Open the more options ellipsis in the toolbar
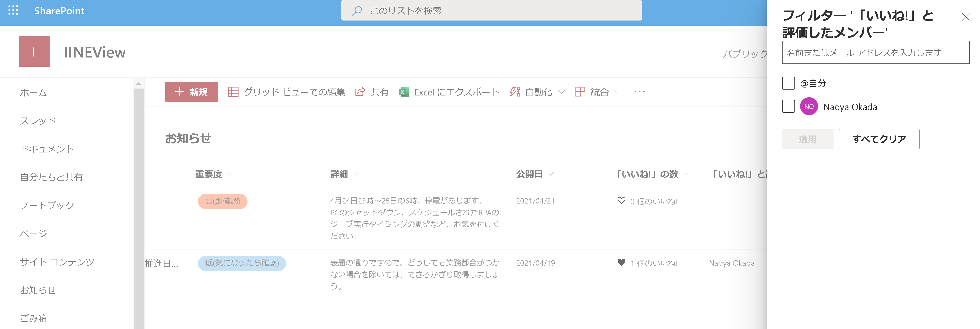 (640, 92)
